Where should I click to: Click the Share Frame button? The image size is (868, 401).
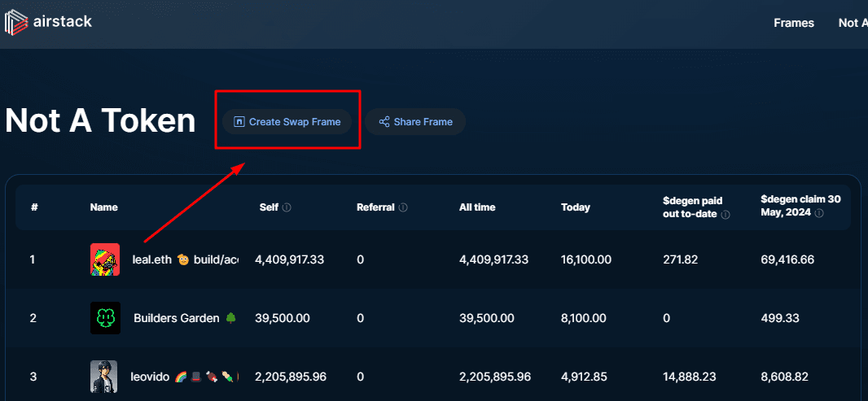415,122
